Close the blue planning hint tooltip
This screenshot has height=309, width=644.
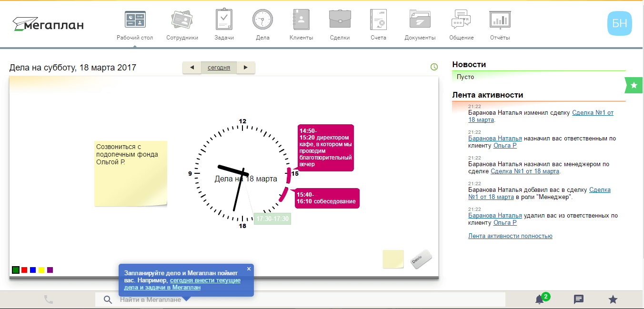(249, 269)
